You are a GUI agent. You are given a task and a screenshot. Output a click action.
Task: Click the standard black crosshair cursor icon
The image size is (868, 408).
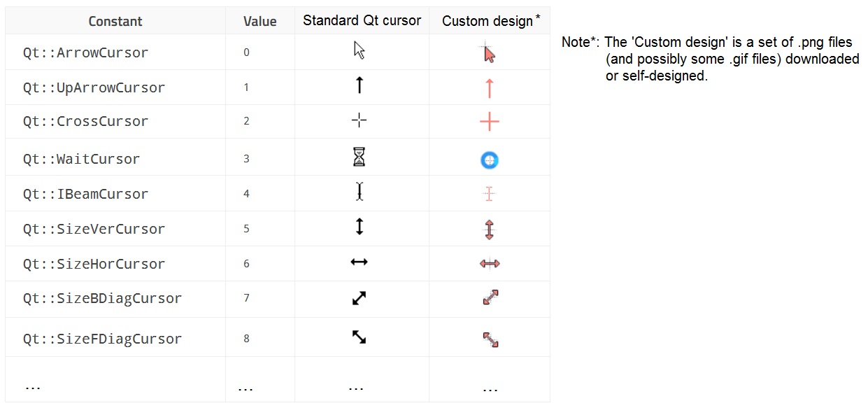coord(359,121)
